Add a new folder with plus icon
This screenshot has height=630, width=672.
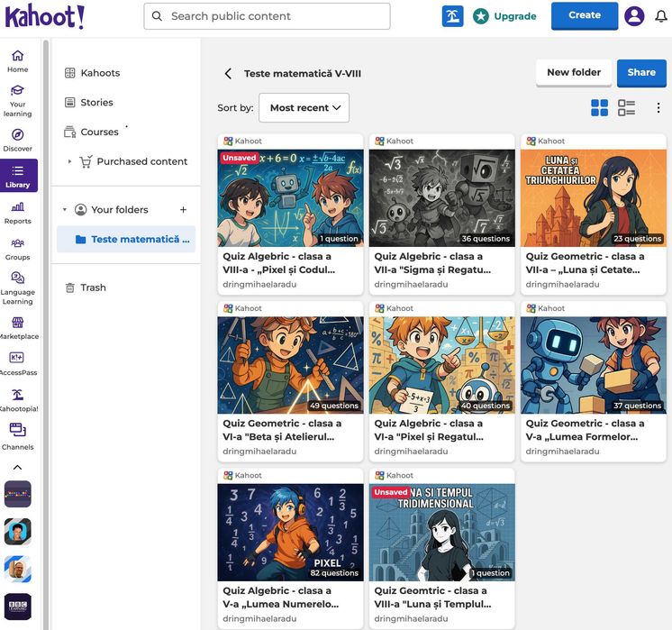pos(183,210)
